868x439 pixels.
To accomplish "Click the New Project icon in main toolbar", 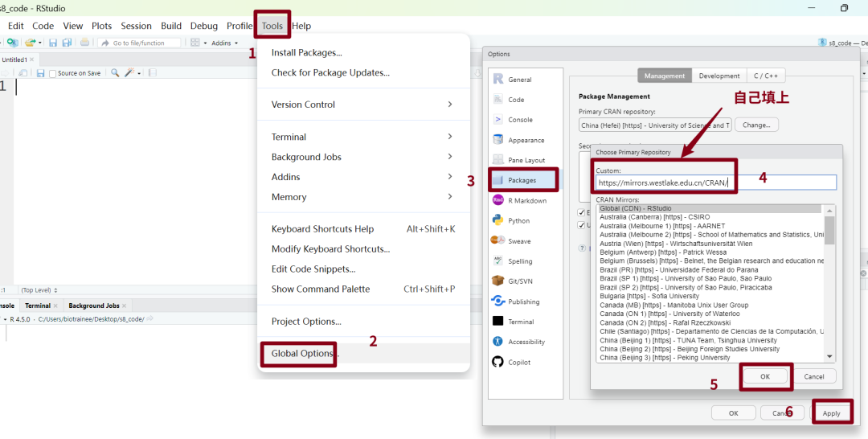I will pyautogui.click(x=12, y=43).
